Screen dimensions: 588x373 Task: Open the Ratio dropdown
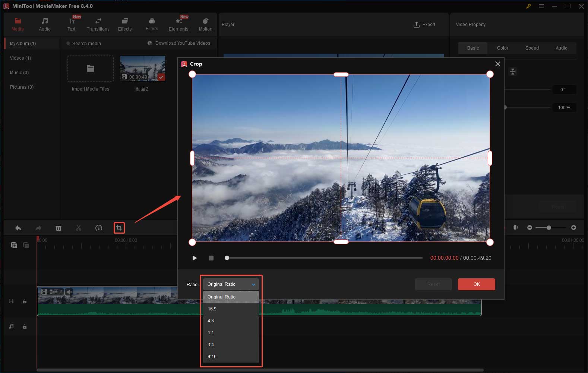click(231, 284)
